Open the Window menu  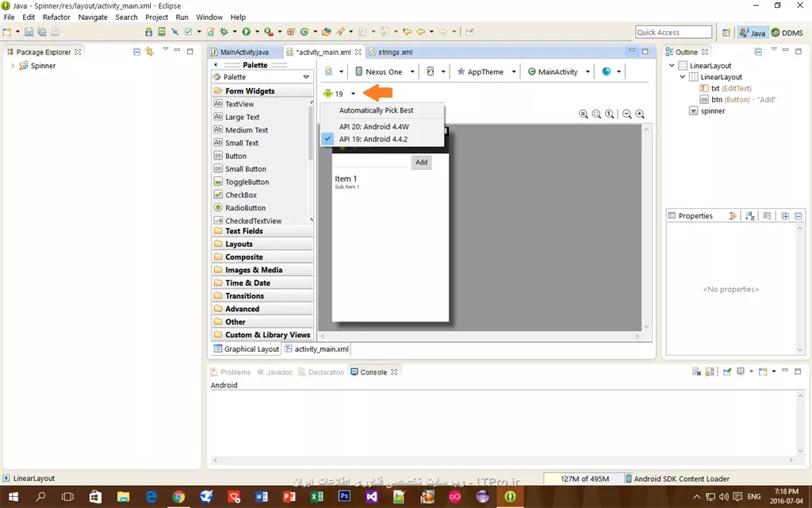(209, 17)
